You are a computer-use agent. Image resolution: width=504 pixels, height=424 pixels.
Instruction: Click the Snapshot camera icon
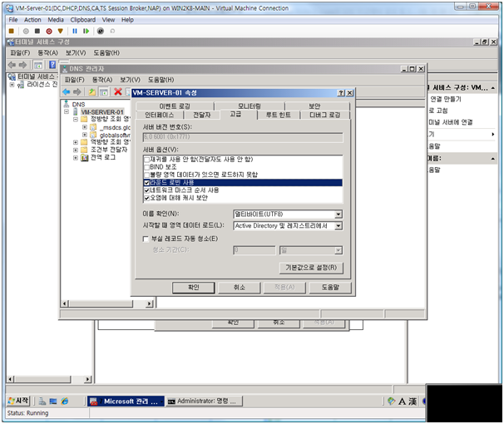[x=101, y=31]
